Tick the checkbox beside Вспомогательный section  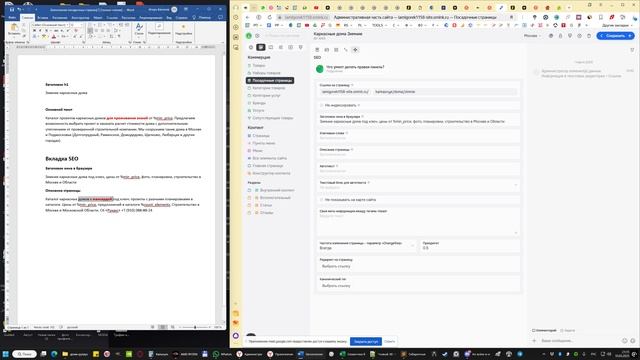pyautogui.click(x=249, y=198)
